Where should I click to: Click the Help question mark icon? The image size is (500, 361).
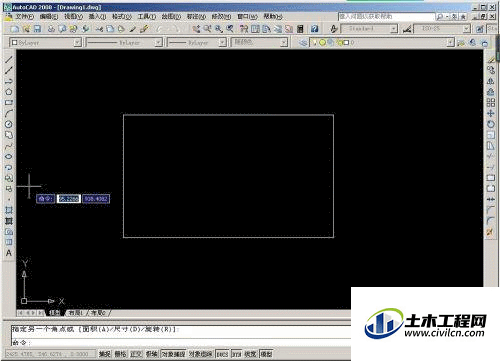pos(314,29)
